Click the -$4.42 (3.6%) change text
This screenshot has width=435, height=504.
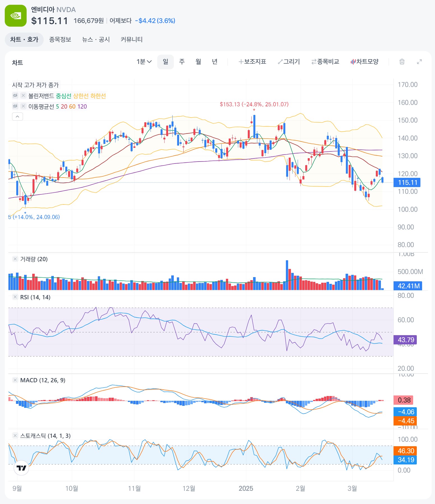point(155,21)
